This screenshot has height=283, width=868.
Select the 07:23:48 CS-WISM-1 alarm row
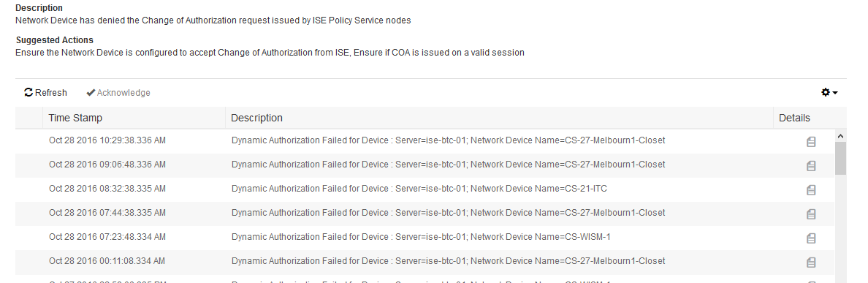[425, 237]
